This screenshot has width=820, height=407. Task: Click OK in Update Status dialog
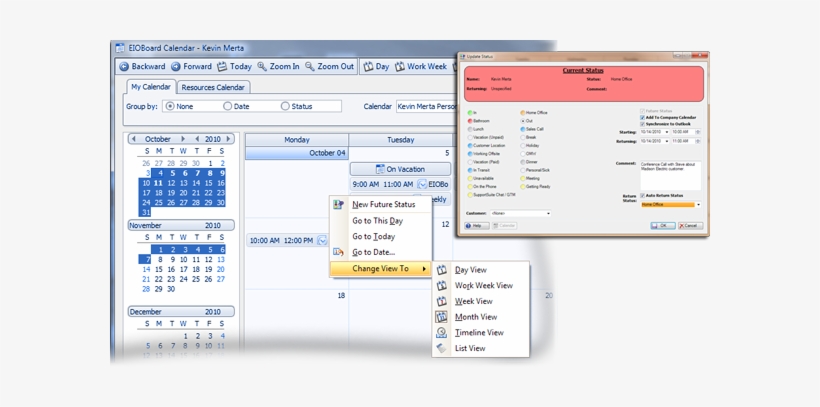tap(663, 225)
